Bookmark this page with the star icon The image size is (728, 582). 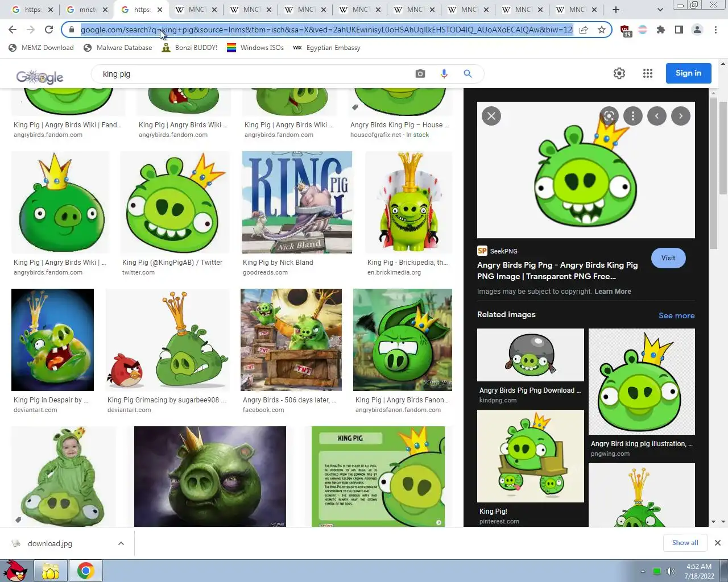[601, 30]
